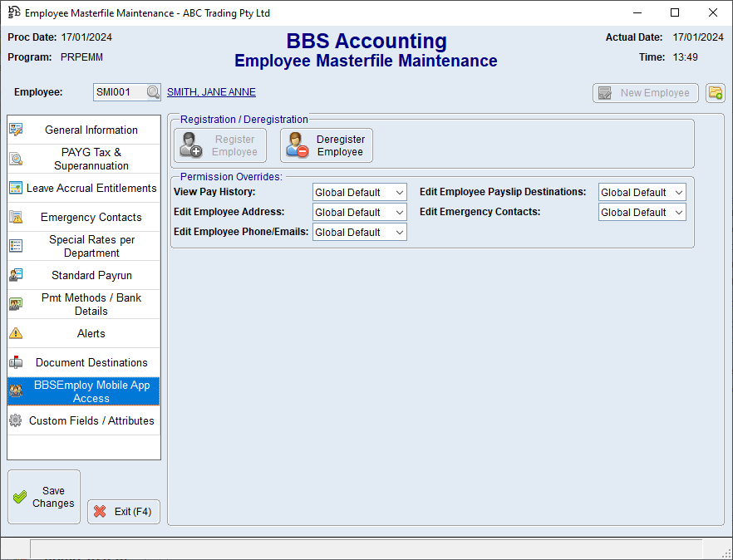This screenshot has height=560, width=733.
Task: Open the SMITH, JANE ANNE employee link
Action: pyautogui.click(x=211, y=92)
